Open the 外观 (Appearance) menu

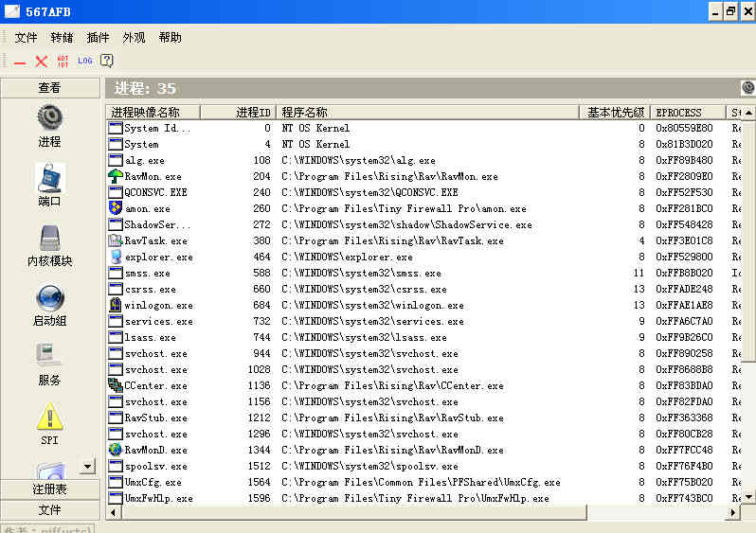[x=134, y=38]
